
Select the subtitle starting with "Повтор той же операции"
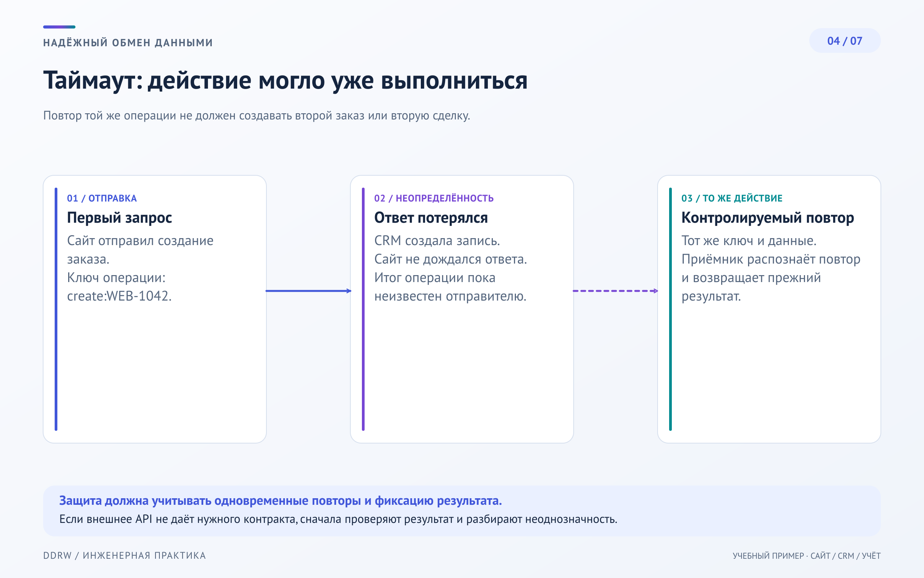[256, 116]
